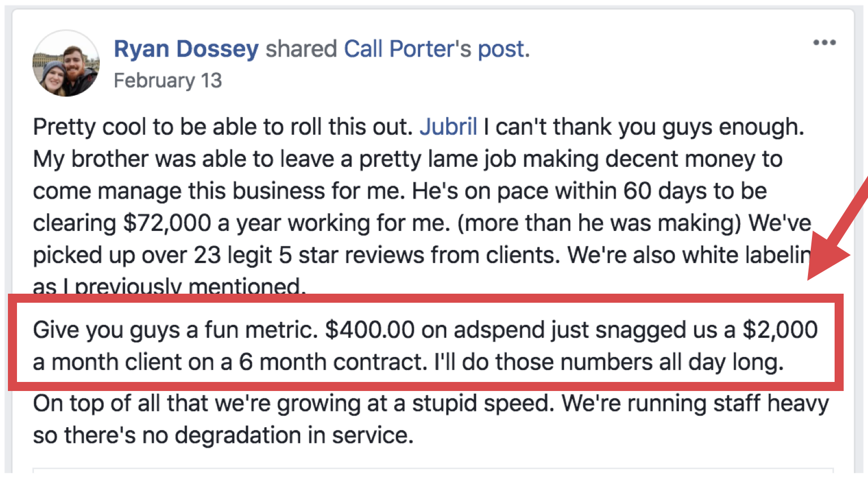The image size is (868, 477).
Task: Click the tagged name Jubril
Action: tap(448, 127)
